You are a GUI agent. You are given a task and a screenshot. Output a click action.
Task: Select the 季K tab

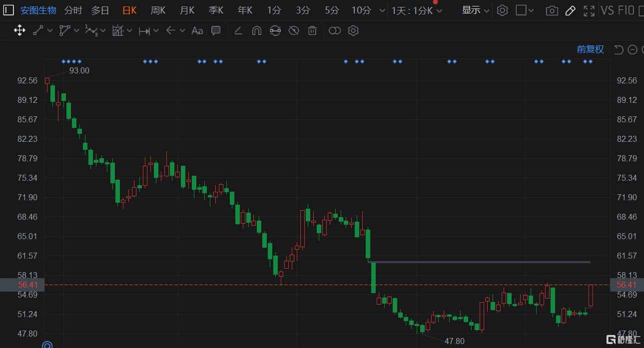(216, 10)
